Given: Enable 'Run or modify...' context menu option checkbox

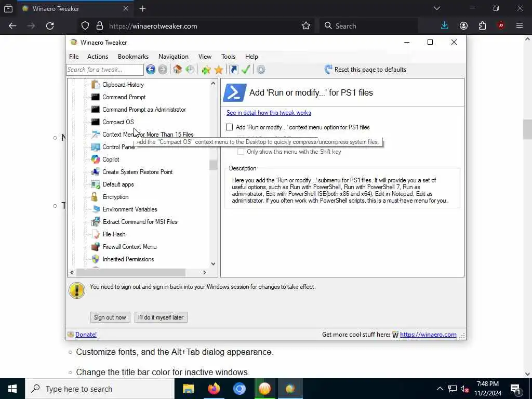Looking at the screenshot, I should (229, 127).
